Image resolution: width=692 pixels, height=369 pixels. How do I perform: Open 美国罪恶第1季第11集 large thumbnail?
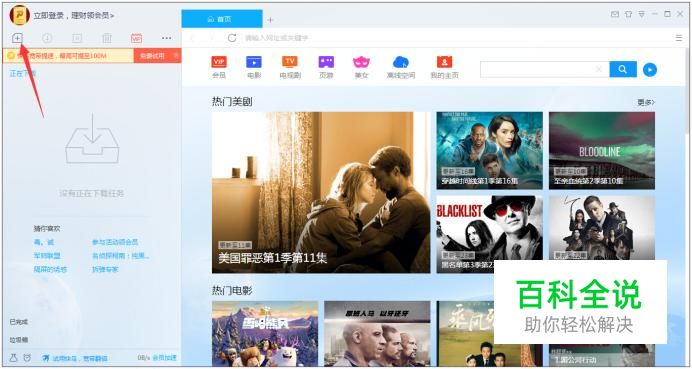coord(321,192)
